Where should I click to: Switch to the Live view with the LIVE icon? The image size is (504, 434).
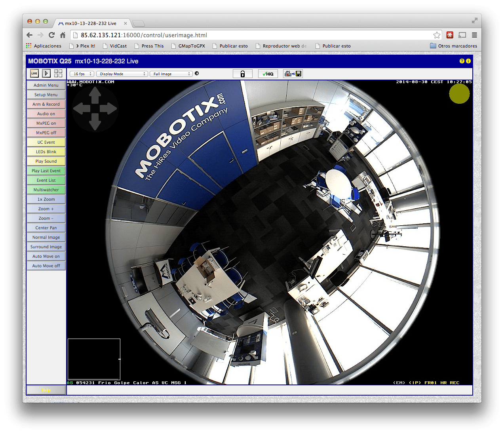(34, 73)
